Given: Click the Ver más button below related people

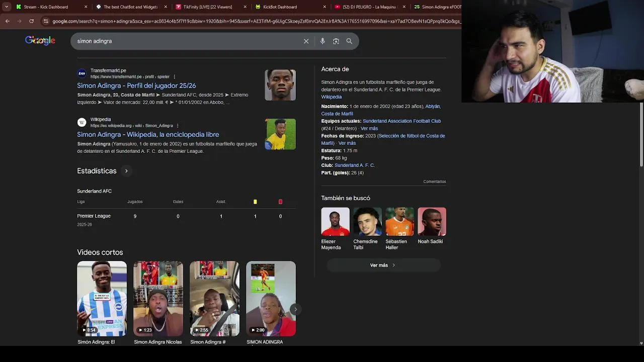Looking at the screenshot, I should [383, 265].
